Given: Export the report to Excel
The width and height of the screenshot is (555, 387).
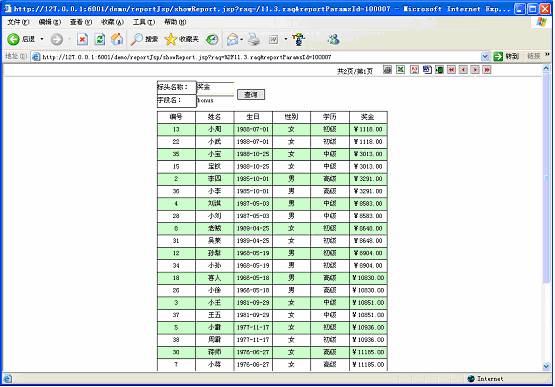Looking at the screenshot, I should pyautogui.click(x=400, y=70).
